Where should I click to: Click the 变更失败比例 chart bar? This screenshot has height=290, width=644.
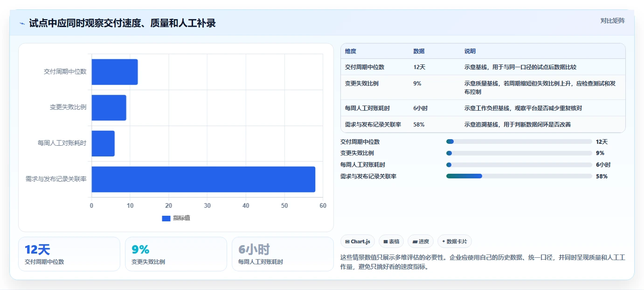click(109, 107)
